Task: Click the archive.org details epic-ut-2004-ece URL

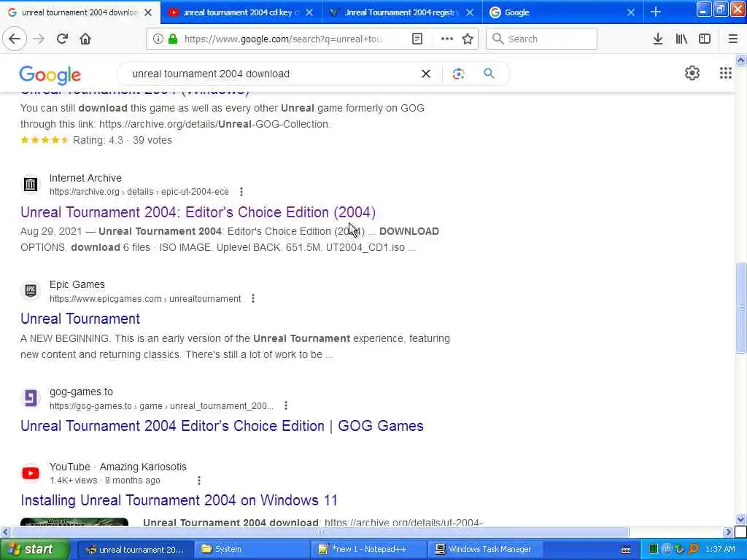Action: point(139,192)
